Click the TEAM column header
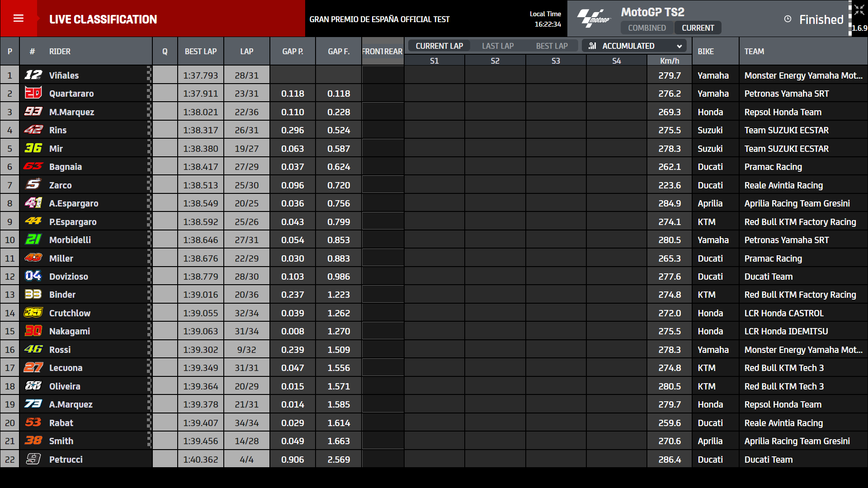The height and width of the screenshot is (488, 868). [x=754, y=52]
